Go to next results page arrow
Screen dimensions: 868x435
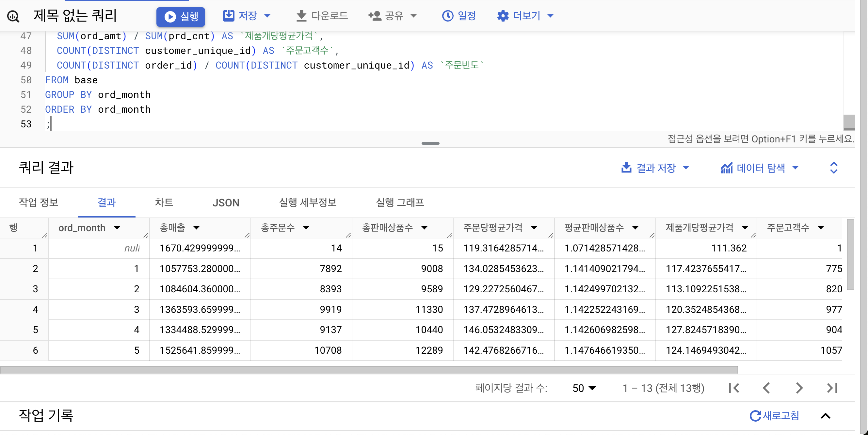tap(799, 388)
